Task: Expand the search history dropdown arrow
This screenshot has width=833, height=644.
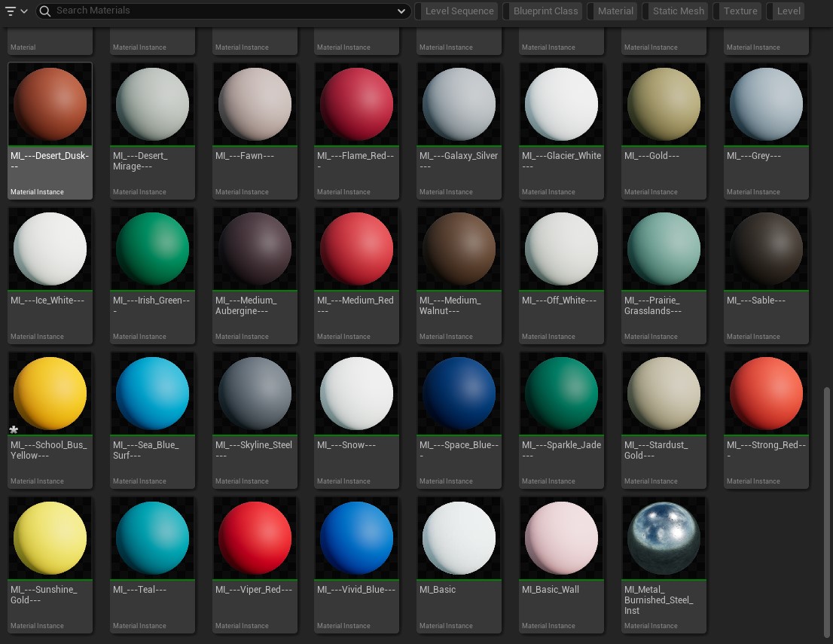Action: (401, 11)
